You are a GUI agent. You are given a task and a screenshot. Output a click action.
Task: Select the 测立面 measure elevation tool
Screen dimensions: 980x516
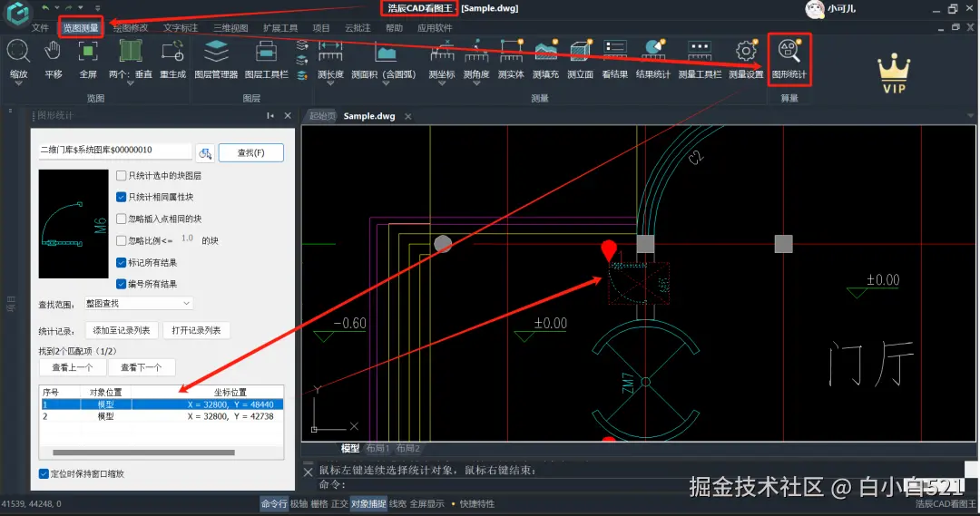[x=580, y=52]
